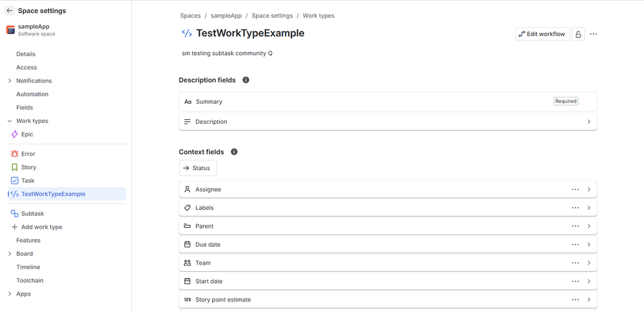Expand the Apps section in sidebar
This screenshot has height=311, width=644.
tap(10, 294)
